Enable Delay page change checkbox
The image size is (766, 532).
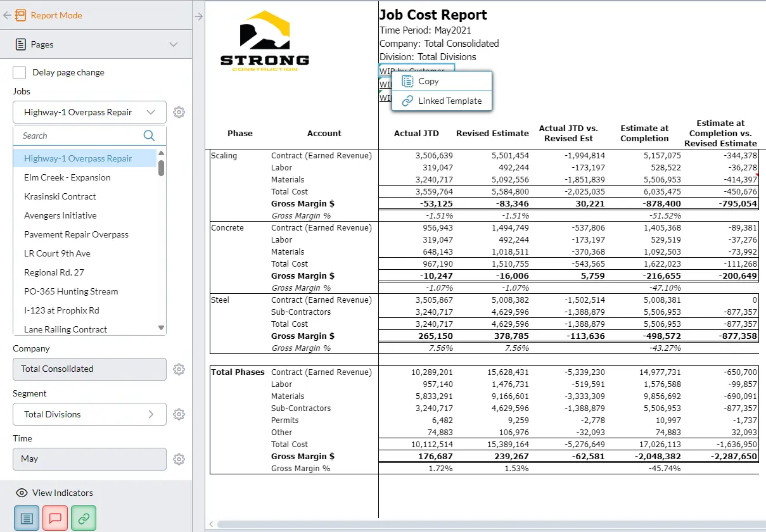(20, 72)
